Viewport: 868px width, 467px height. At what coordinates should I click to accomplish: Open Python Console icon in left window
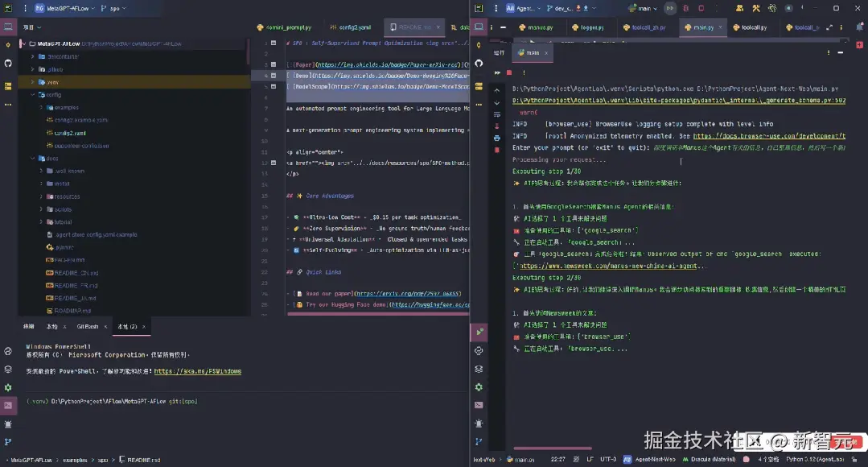[8, 351]
